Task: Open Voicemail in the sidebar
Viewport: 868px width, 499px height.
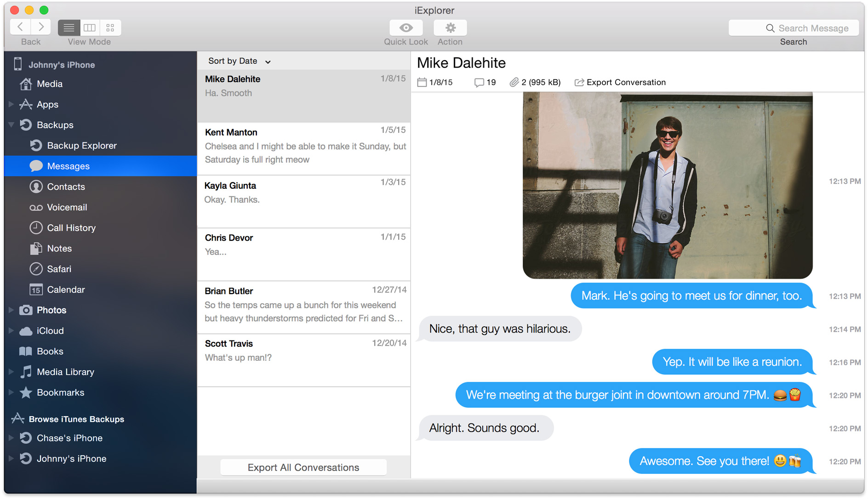Action: click(67, 207)
